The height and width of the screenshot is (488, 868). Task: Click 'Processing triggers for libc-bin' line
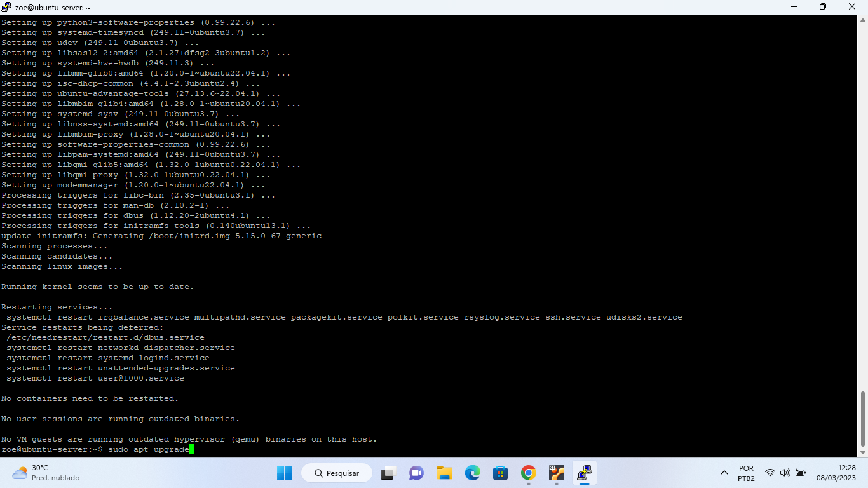point(139,195)
